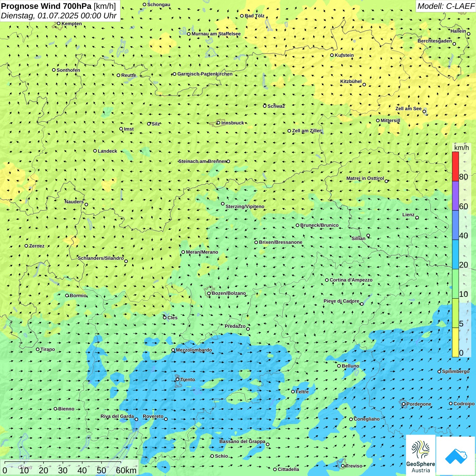This screenshot has width=476, height=476.
Task: Click the Mezzolombardo location circle
Action: tap(173, 350)
